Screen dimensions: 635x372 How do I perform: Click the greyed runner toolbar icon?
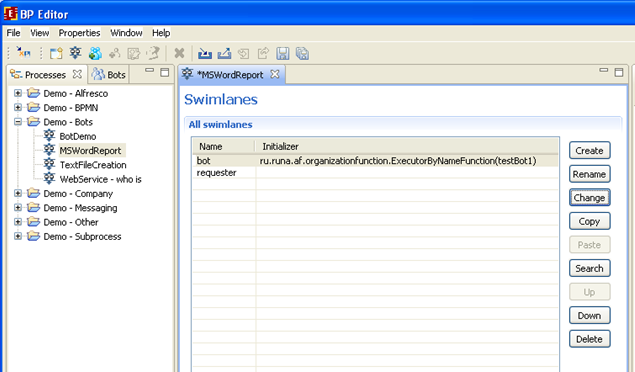pyautogui.click(x=153, y=53)
